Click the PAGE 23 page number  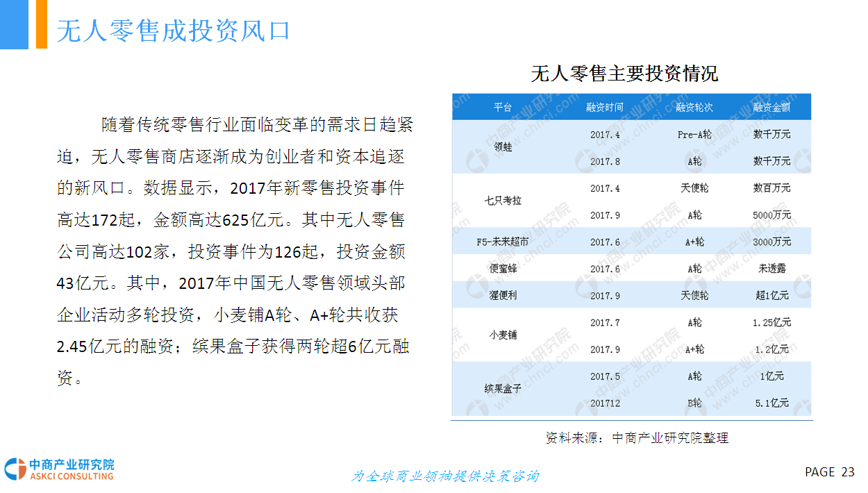(x=829, y=472)
